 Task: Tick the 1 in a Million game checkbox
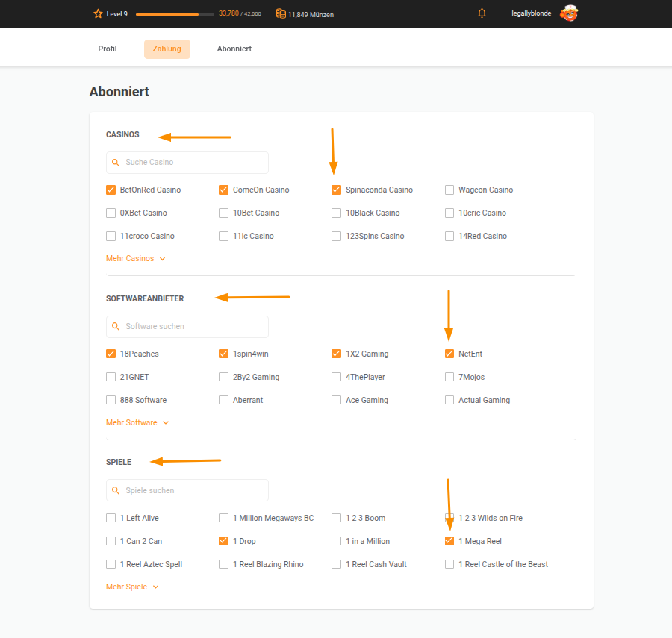(x=337, y=541)
